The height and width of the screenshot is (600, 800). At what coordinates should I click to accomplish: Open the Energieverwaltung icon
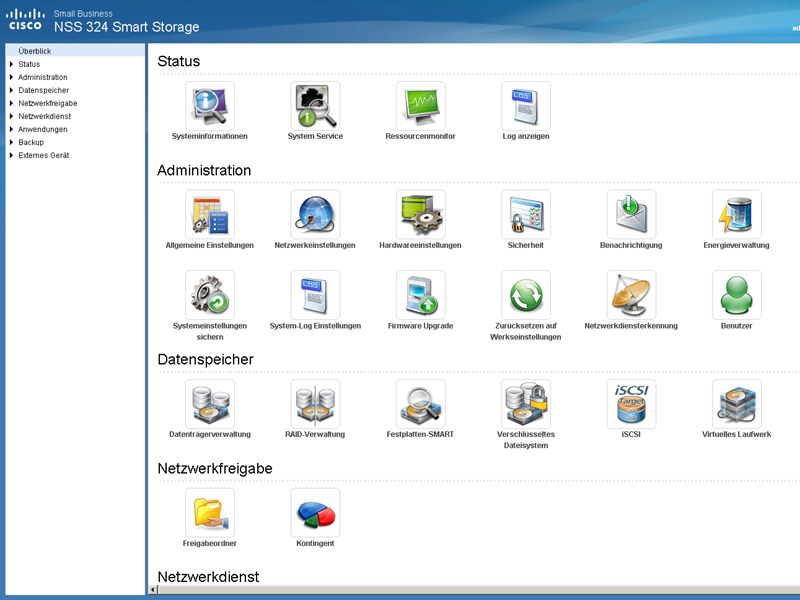pyautogui.click(x=737, y=214)
